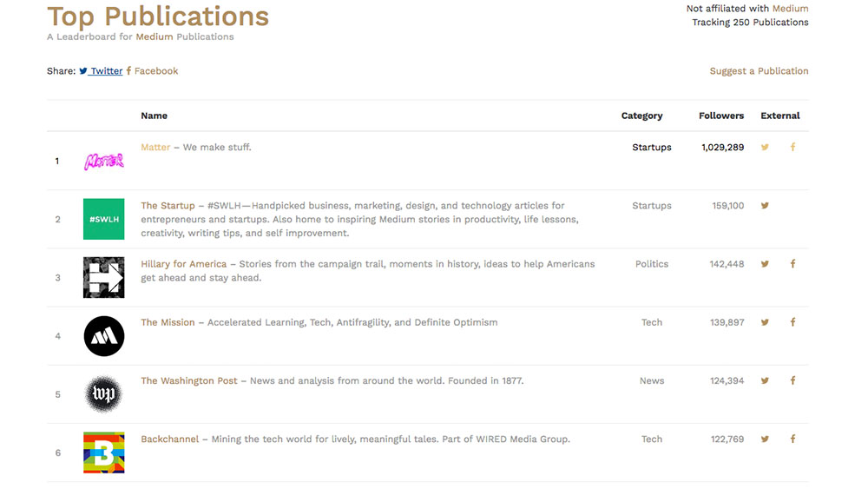The width and height of the screenshot is (868, 489).
Task: Open The Mission's black circle logo
Action: pos(103,335)
